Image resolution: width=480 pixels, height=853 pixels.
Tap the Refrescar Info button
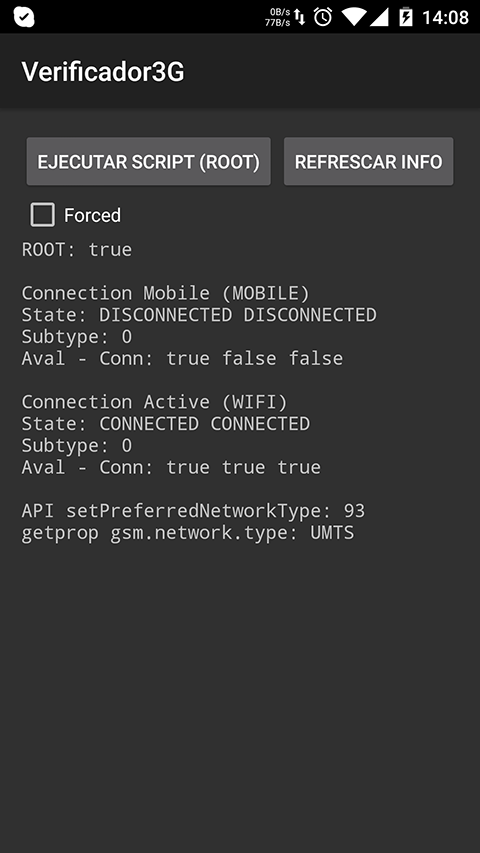click(368, 162)
